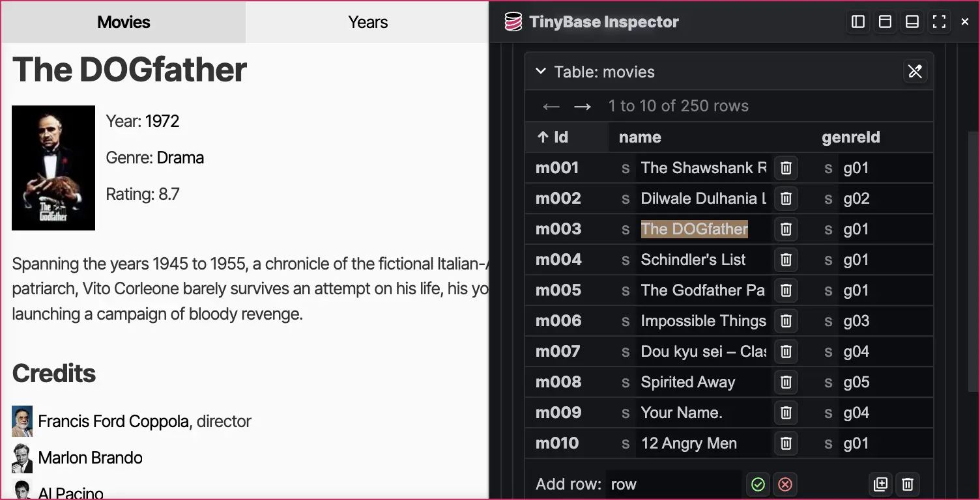This screenshot has height=500, width=980.
Task: Confirm the new row with the green check
Action: coord(758,484)
